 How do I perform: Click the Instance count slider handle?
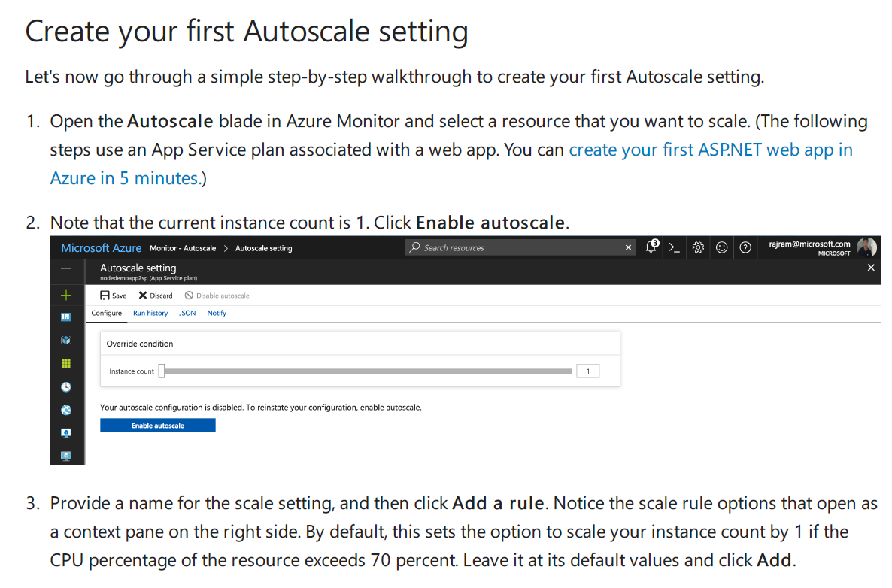point(162,371)
